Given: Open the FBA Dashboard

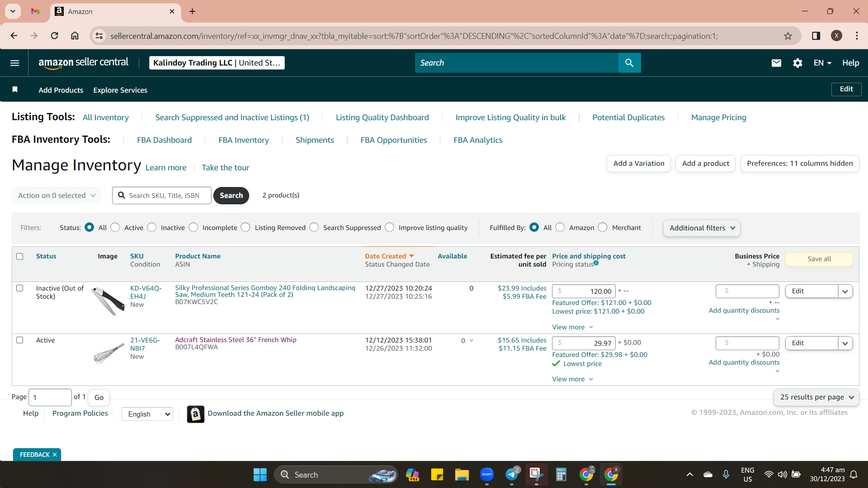Looking at the screenshot, I should (x=165, y=140).
